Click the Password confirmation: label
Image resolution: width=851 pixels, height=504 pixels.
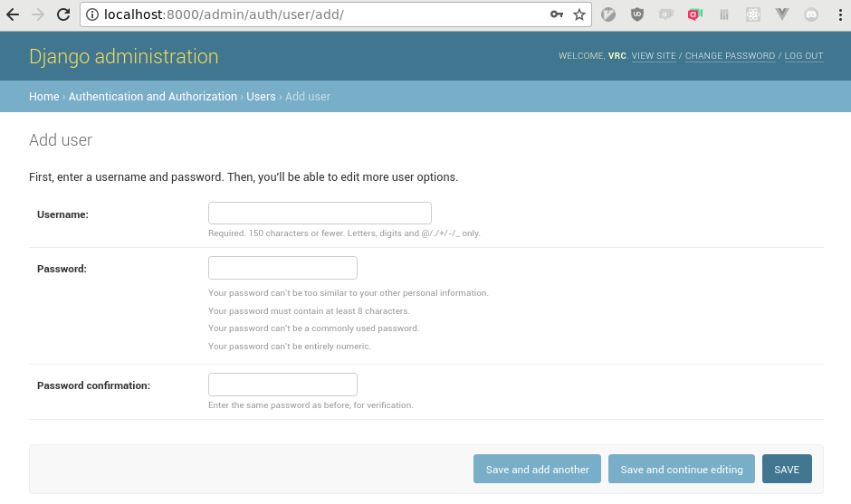(x=93, y=385)
